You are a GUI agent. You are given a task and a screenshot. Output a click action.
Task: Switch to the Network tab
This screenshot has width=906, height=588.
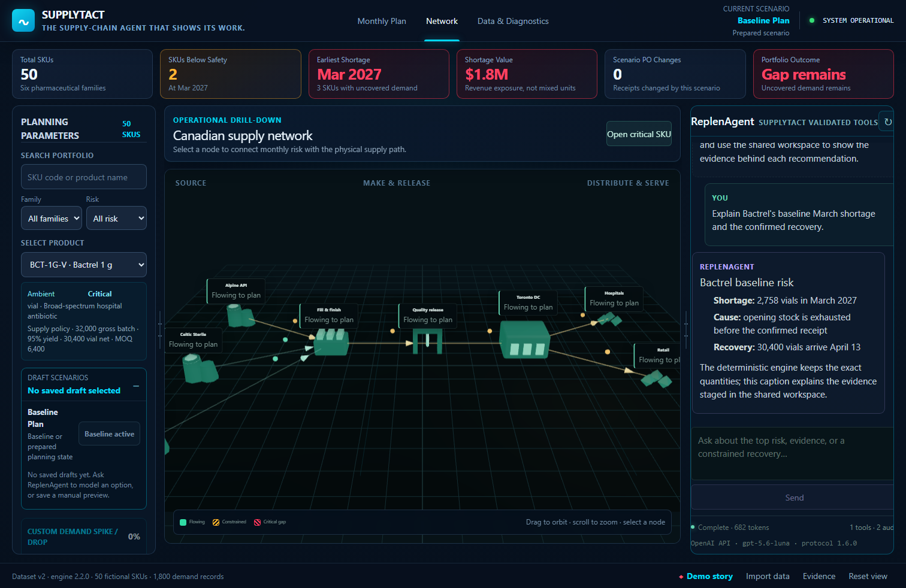(442, 21)
